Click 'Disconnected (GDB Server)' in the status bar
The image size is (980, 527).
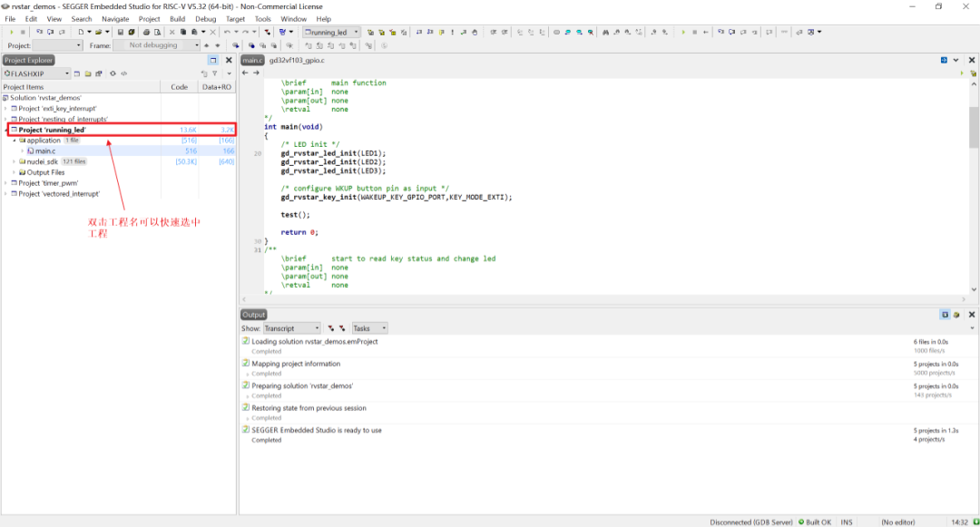point(751,522)
